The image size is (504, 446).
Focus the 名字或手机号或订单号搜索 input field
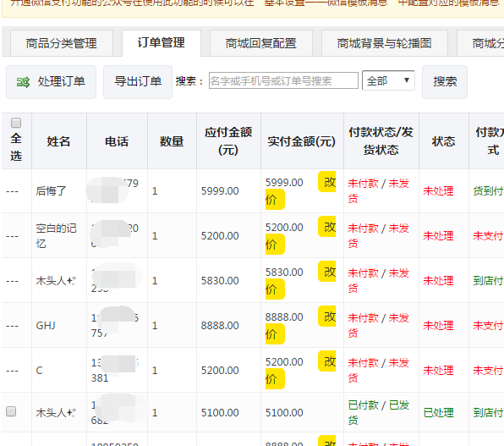tap(283, 80)
